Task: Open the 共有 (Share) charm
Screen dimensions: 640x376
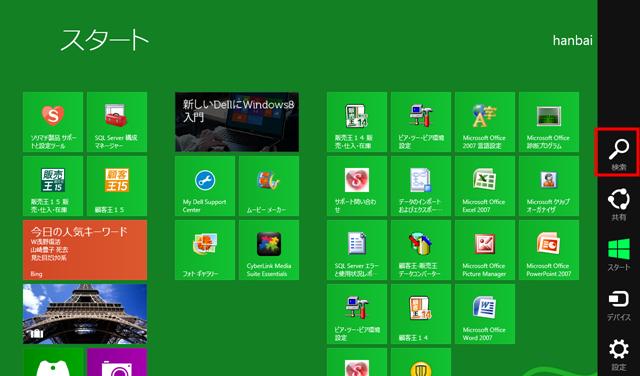Action: (x=619, y=205)
